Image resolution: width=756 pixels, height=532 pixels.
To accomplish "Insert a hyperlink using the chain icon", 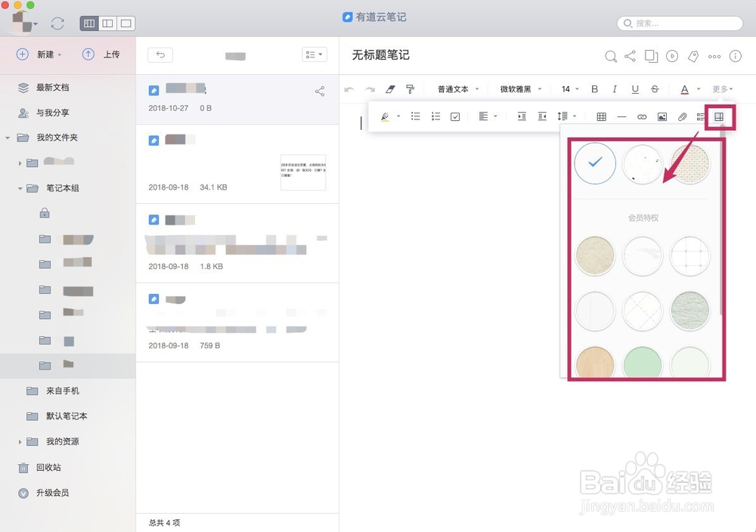I will coord(642,116).
